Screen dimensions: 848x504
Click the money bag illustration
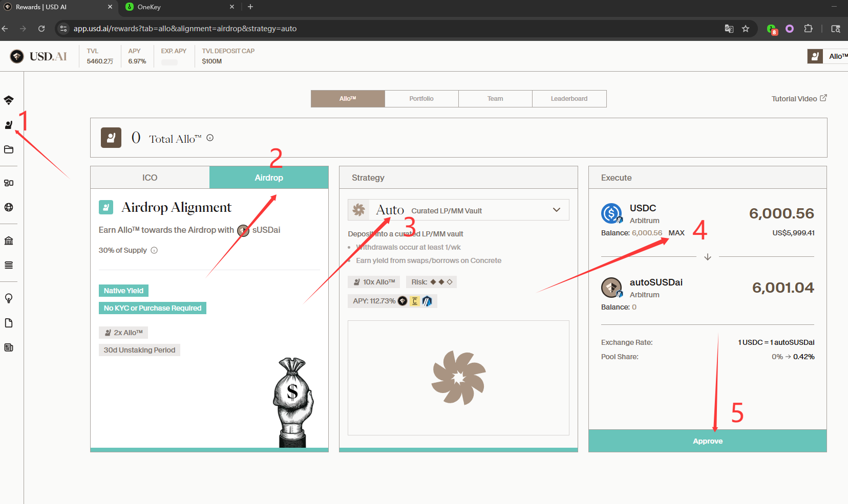coord(294,403)
